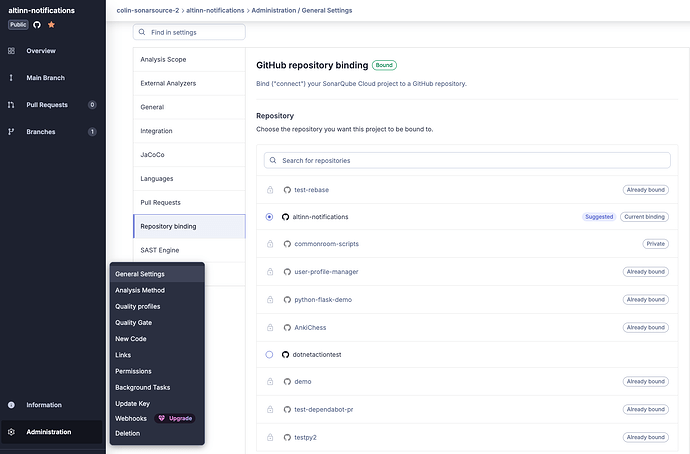Select Deletion from the Administration menu
The height and width of the screenshot is (454, 690).
[127, 433]
